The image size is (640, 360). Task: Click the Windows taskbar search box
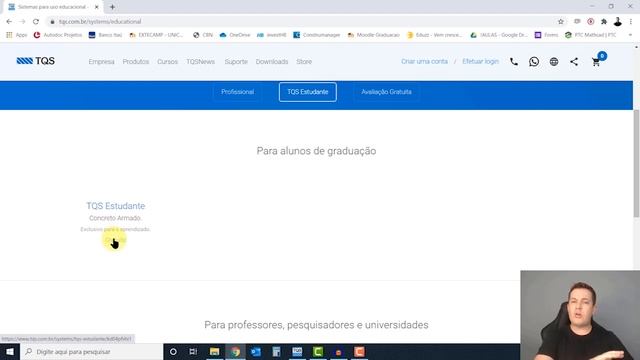(91, 351)
